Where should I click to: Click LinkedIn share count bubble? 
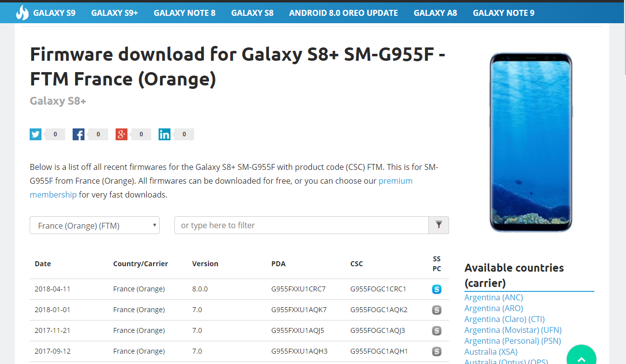click(184, 134)
